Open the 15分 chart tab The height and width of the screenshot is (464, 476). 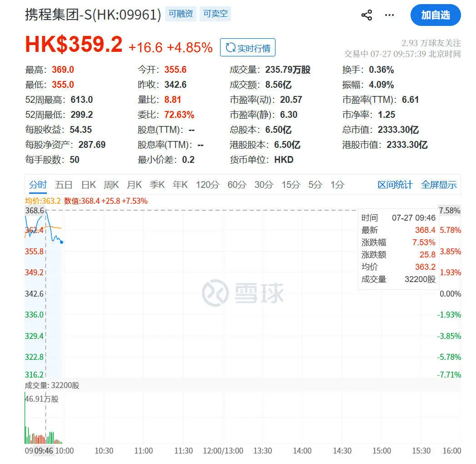point(291,185)
